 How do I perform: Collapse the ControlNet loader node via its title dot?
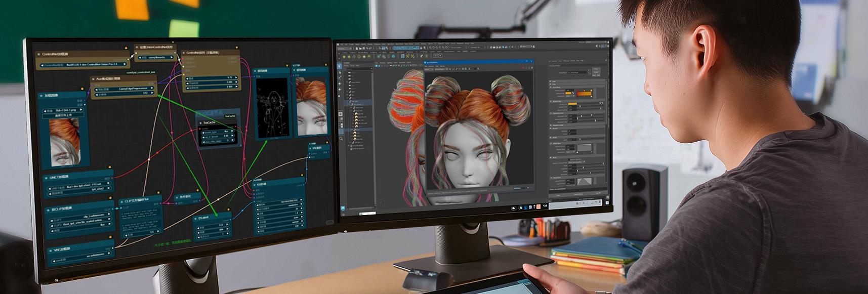39,54
